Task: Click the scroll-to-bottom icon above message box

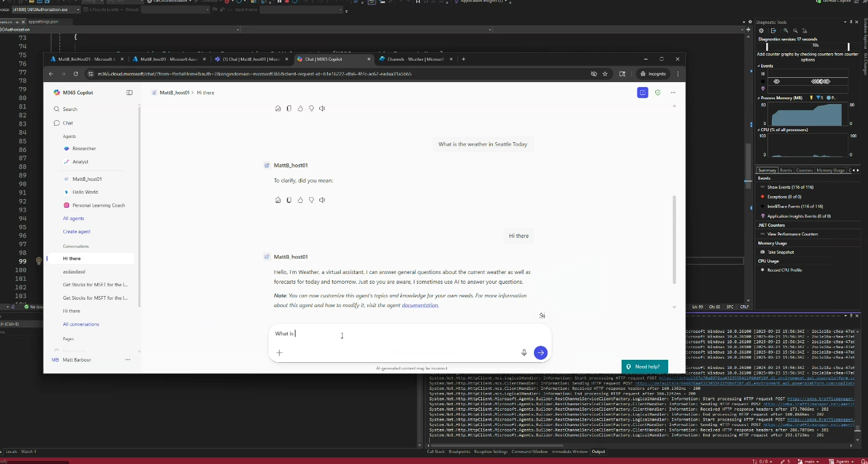Action: pyautogui.click(x=542, y=316)
